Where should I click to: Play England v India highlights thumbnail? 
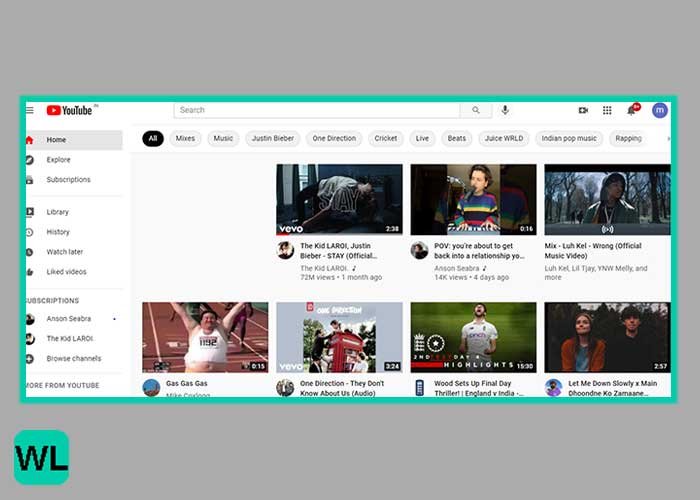474,338
